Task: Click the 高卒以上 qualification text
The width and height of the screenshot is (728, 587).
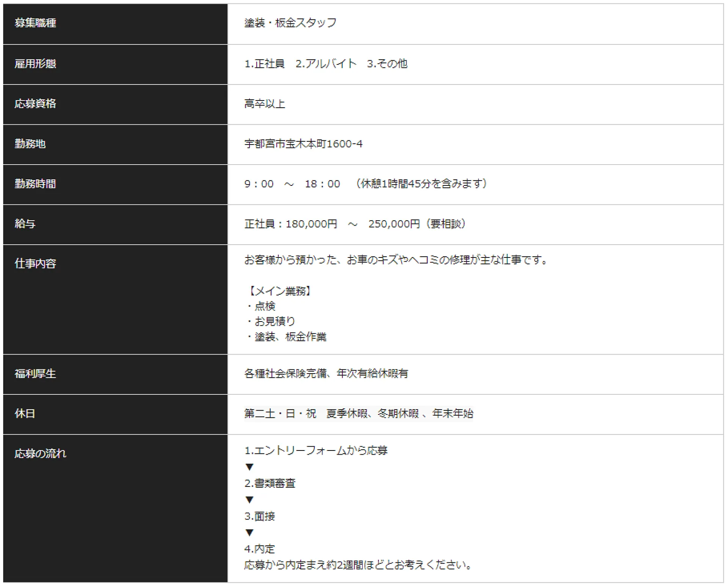Action: pyautogui.click(x=264, y=104)
